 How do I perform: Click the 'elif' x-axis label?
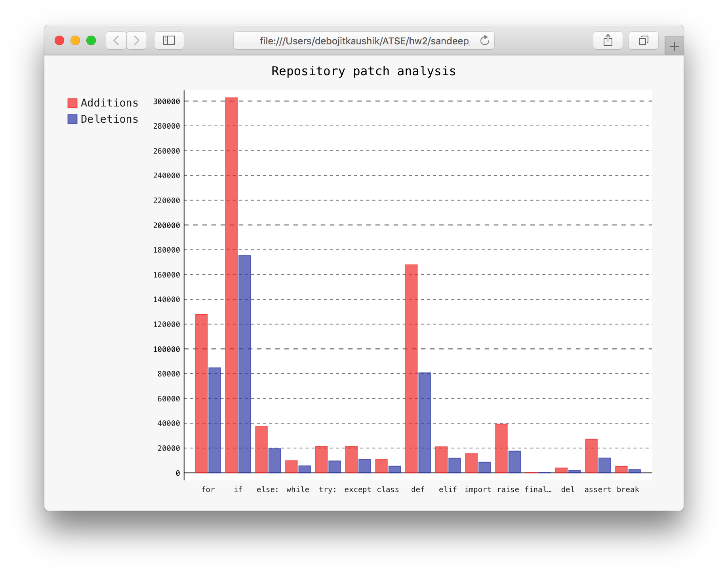(x=448, y=489)
